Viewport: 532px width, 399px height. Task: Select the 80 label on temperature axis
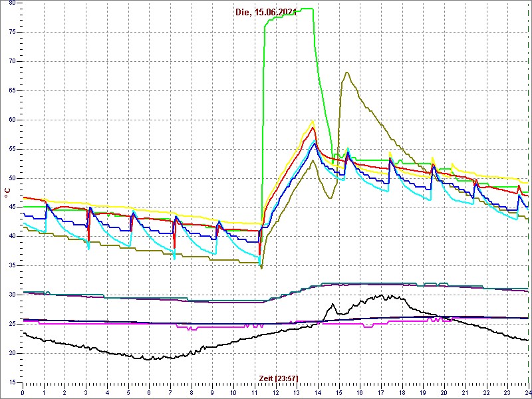click(12, 3)
